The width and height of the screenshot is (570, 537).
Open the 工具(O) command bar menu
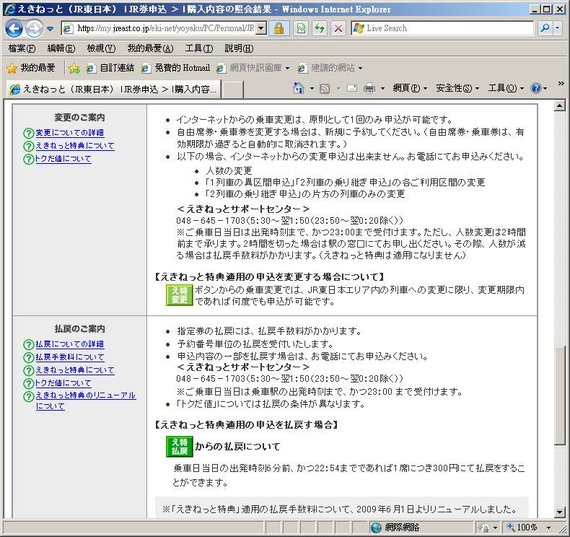(x=506, y=88)
